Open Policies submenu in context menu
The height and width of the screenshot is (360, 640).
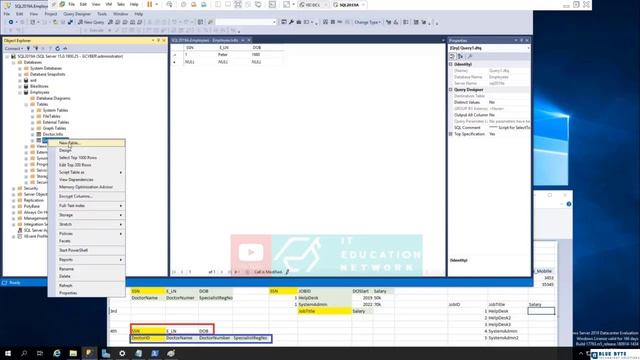click(x=87, y=234)
